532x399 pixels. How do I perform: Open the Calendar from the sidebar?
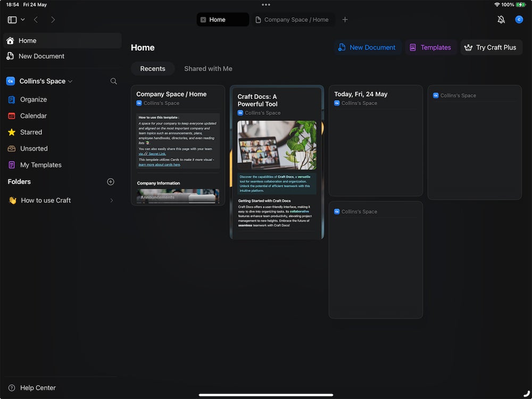[x=34, y=115]
